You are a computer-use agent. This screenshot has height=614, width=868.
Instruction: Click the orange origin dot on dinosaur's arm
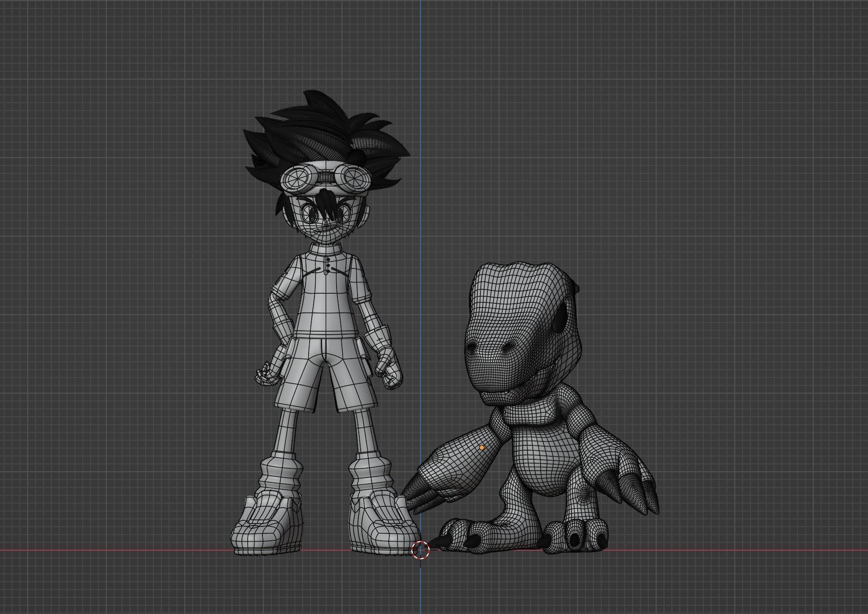(482, 448)
